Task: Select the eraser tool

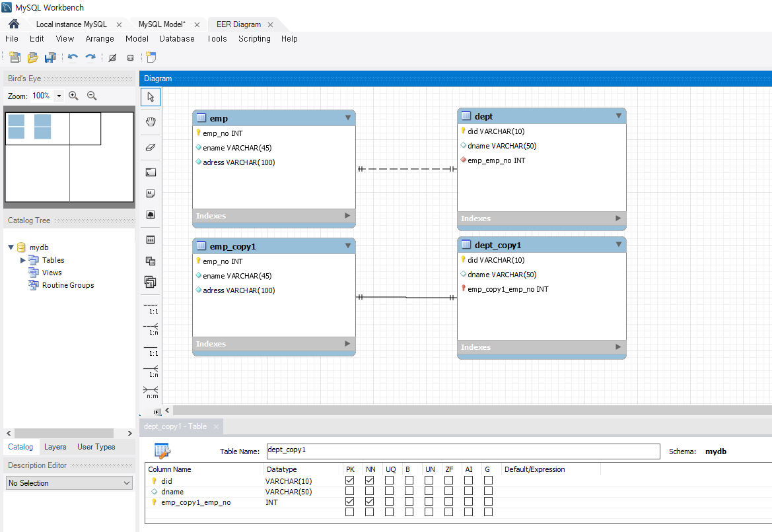Action: click(x=151, y=147)
